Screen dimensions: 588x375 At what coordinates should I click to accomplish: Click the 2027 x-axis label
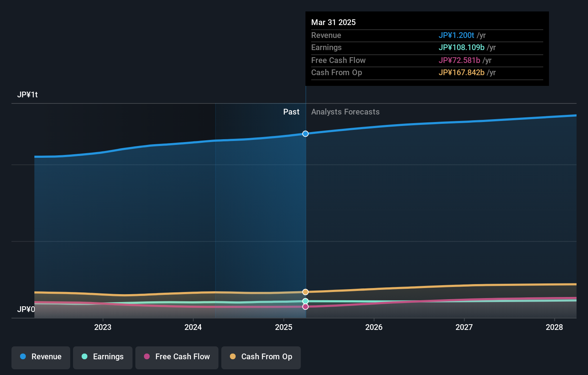pos(464,327)
